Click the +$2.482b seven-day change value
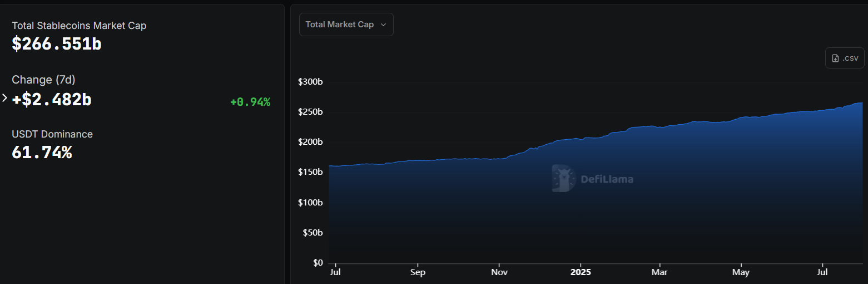 pos(52,99)
